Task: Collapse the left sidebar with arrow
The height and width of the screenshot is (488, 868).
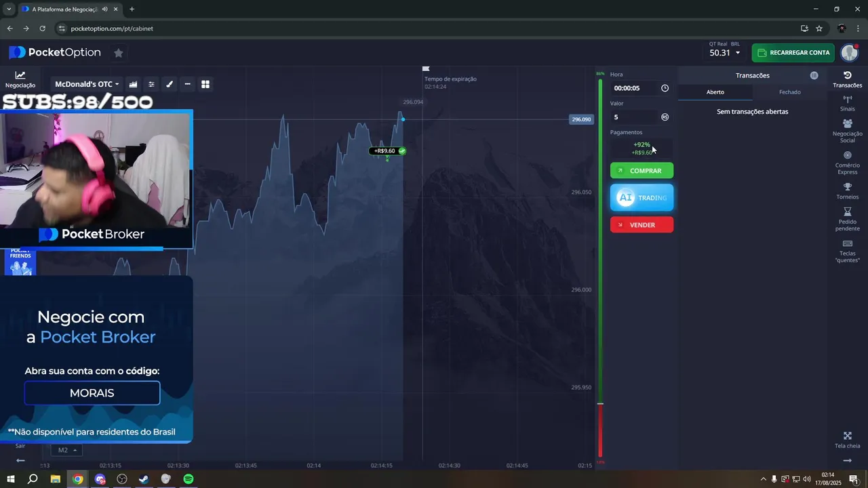Action: pos(20,461)
